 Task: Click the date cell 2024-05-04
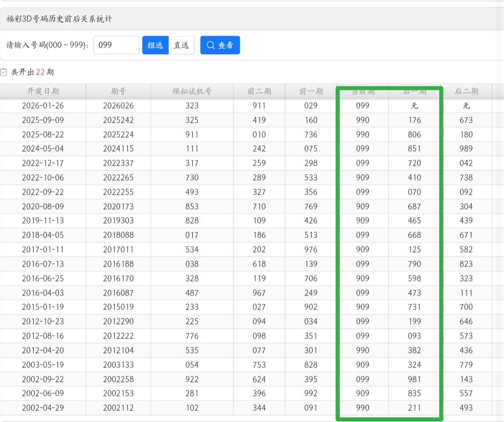[x=43, y=149]
